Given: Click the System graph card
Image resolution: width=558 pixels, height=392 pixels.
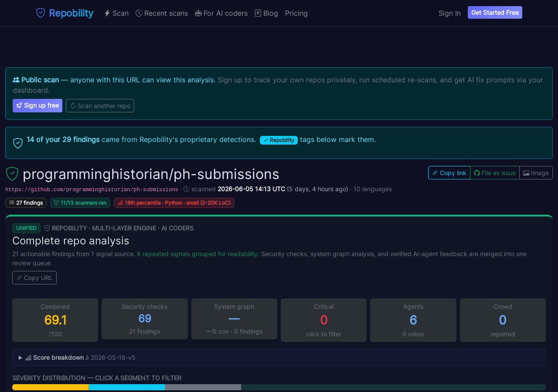Looking at the screenshot, I should click(234, 319).
